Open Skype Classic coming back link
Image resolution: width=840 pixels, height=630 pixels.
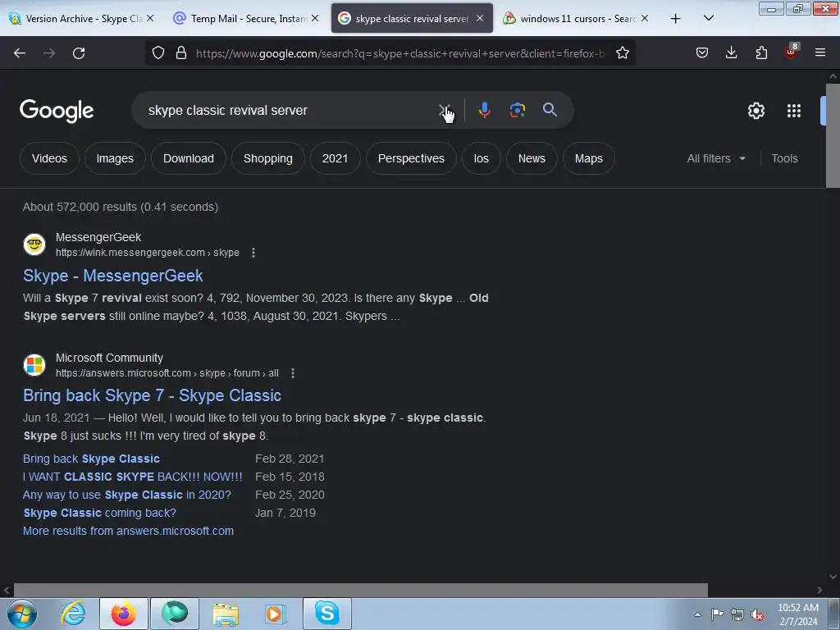coord(99,513)
